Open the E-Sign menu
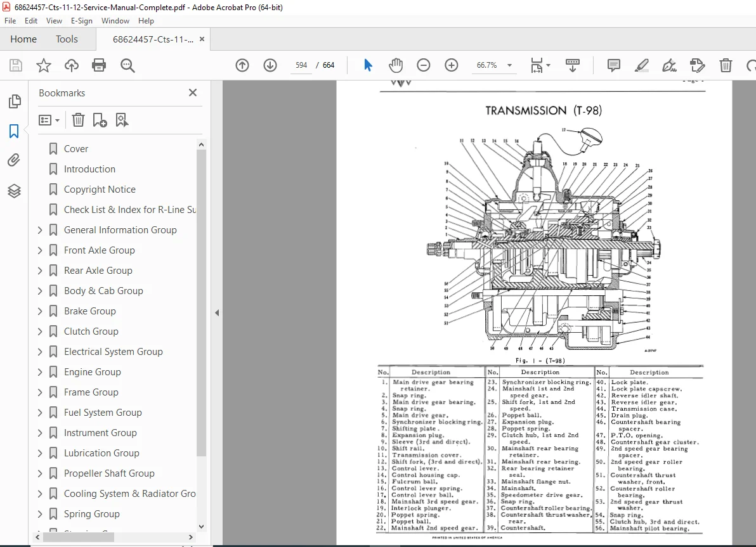The image size is (756, 547). tap(81, 21)
